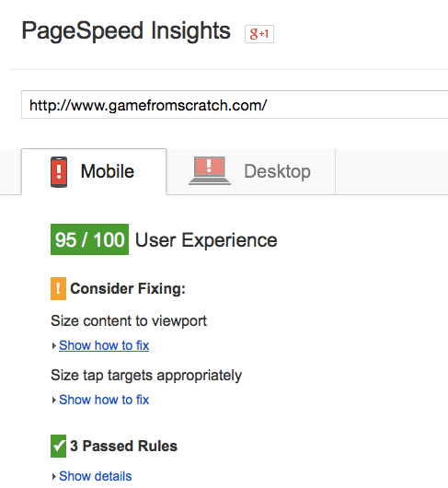Click the PageSpeed Insights title

(126, 30)
